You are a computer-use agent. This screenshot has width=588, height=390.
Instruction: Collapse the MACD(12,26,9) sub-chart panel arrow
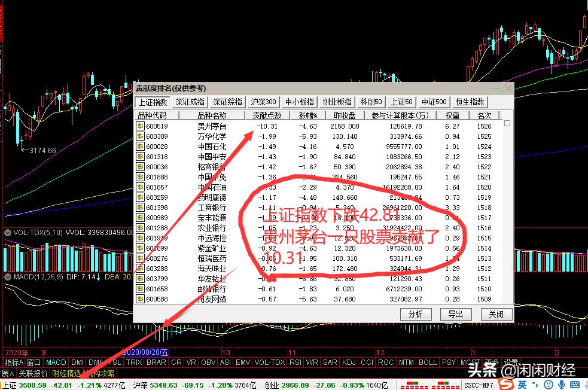coord(8,277)
